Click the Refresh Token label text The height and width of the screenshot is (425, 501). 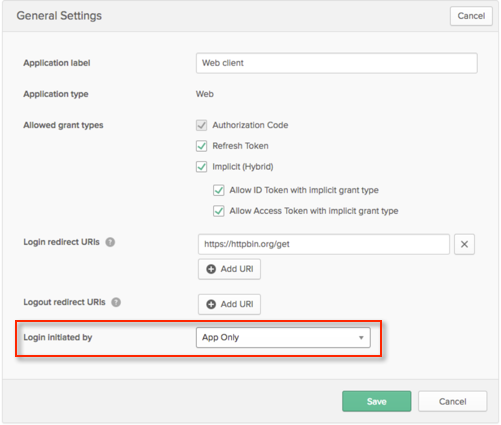(x=241, y=146)
